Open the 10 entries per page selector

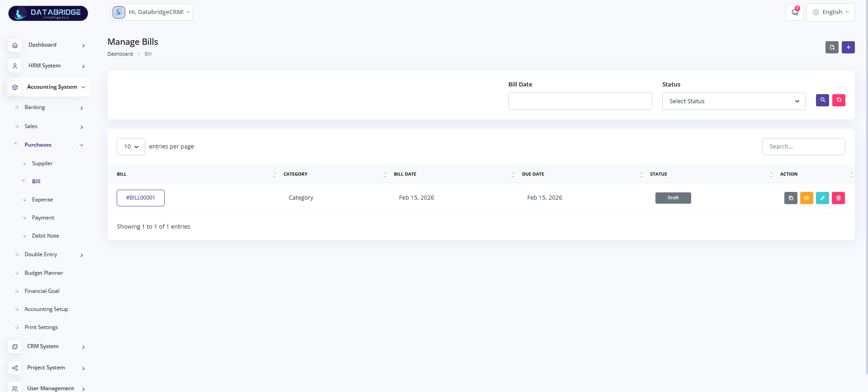[131, 147]
